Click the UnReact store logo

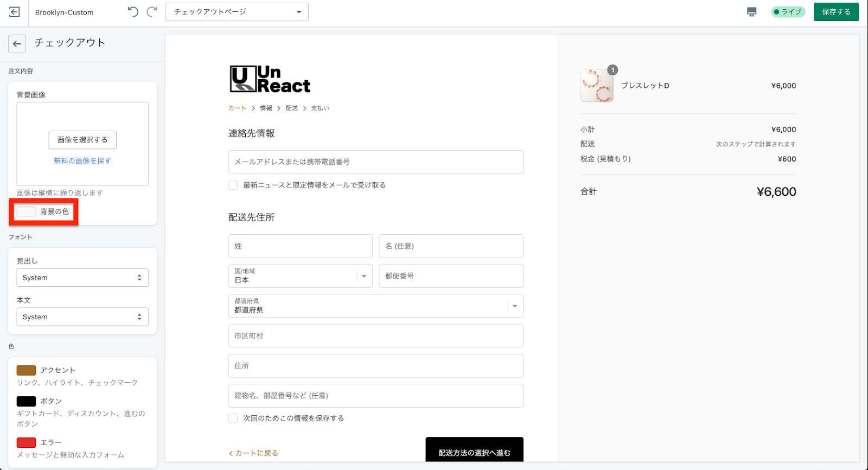270,79
